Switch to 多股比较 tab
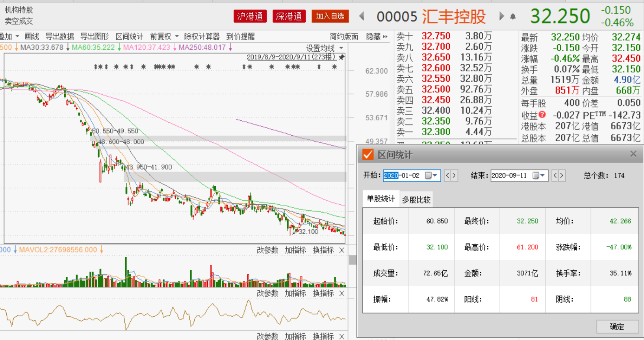 [x=416, y=200]
